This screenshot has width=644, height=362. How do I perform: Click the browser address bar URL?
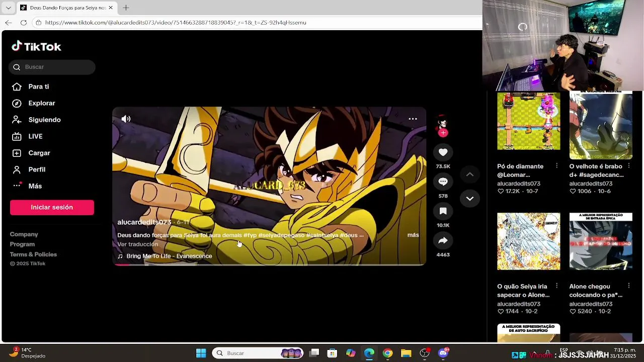click(x=176, y=23)
